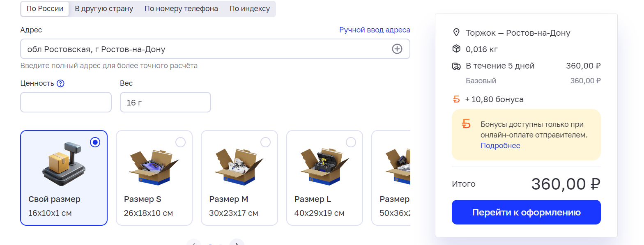Click the plus icon in address field

point(397,49)
